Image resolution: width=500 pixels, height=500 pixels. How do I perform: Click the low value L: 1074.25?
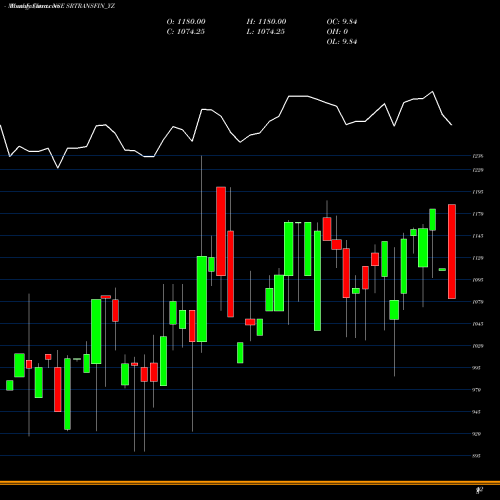[x=266, y=32]
